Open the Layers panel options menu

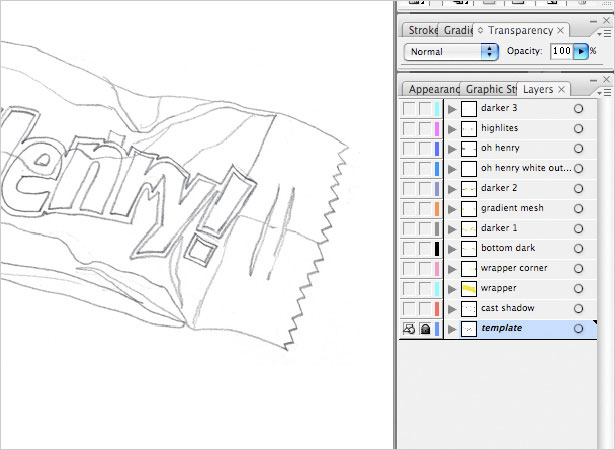click(x=604, y=93)
